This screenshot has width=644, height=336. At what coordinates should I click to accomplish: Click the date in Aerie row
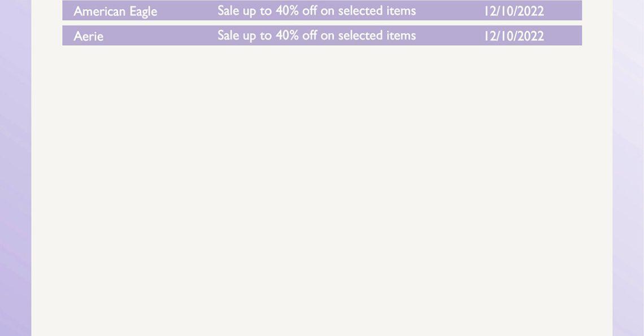click(x=514, y=36)
